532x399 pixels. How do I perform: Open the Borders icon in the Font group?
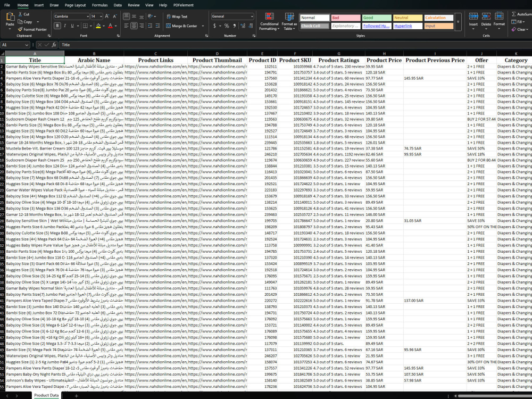[x=85, y=26]
